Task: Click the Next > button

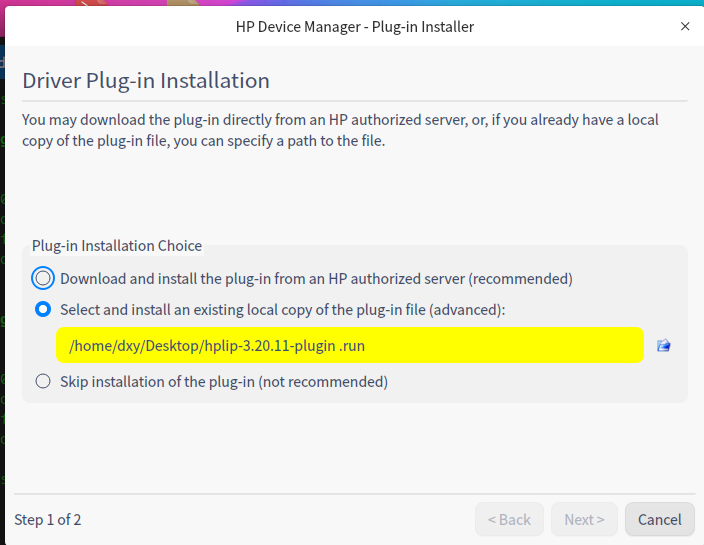Action: [x=584, y=519]
